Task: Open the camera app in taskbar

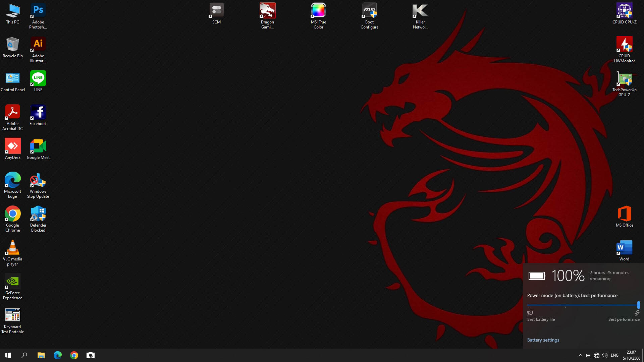Action: (x=91, y=355)
